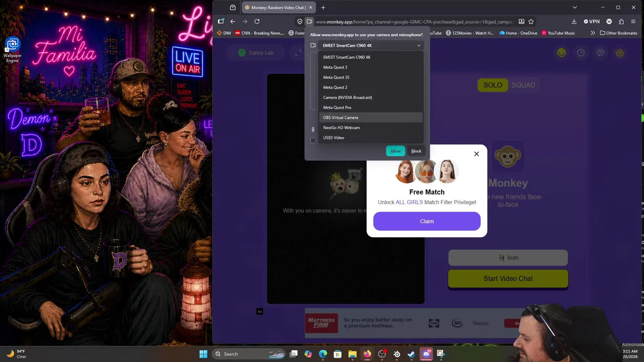Choose USB3 Video camera option
This screenshot has width=644, height=362.
[x=371, y=138]
